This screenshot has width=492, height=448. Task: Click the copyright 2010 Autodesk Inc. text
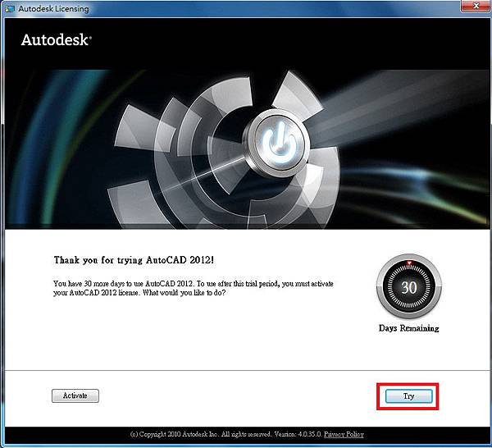click(225, 435)
